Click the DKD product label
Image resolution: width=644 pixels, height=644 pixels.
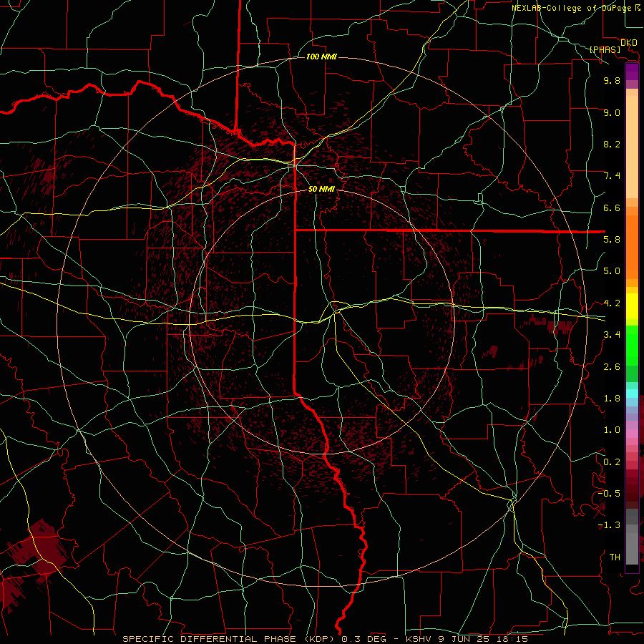(629, 43)
